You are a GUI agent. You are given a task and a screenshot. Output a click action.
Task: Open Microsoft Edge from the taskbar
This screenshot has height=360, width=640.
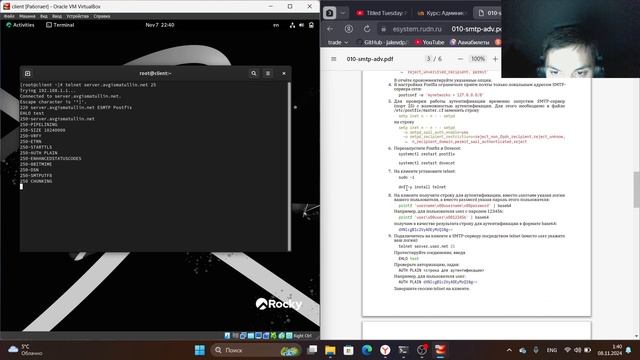pos(367,350)
